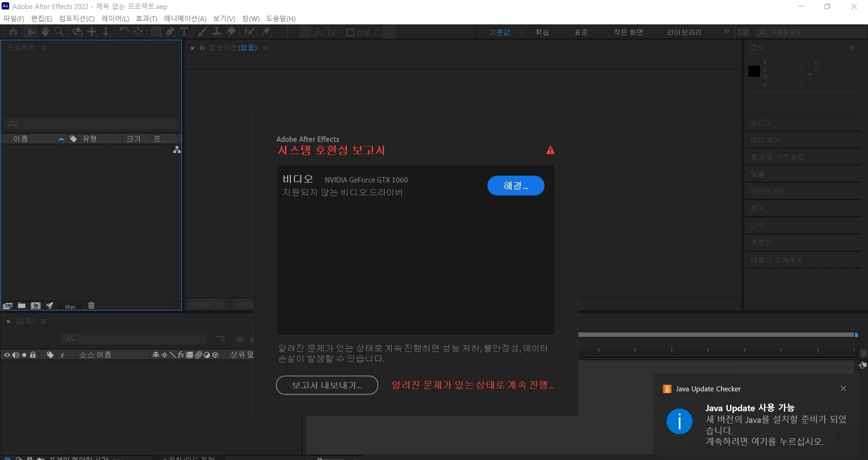Select the Roto Brush tool
The width and height of the screenshot is (868, 460).
(x=249, y=32)
